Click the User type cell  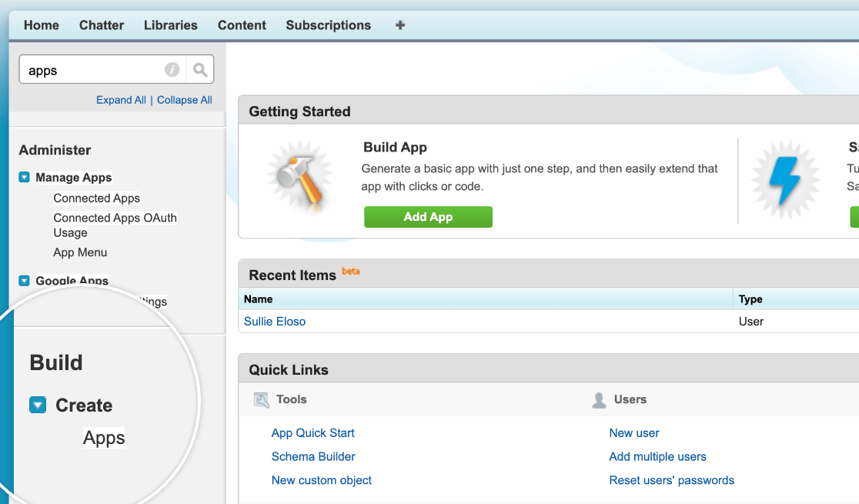pyautogui.click(x=751, y=322)
